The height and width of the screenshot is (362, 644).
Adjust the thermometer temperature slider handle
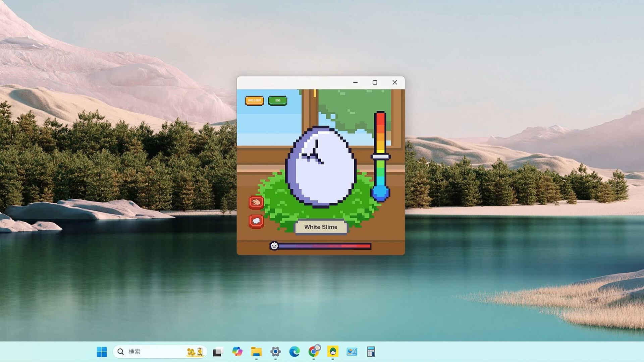click(381, 156)
